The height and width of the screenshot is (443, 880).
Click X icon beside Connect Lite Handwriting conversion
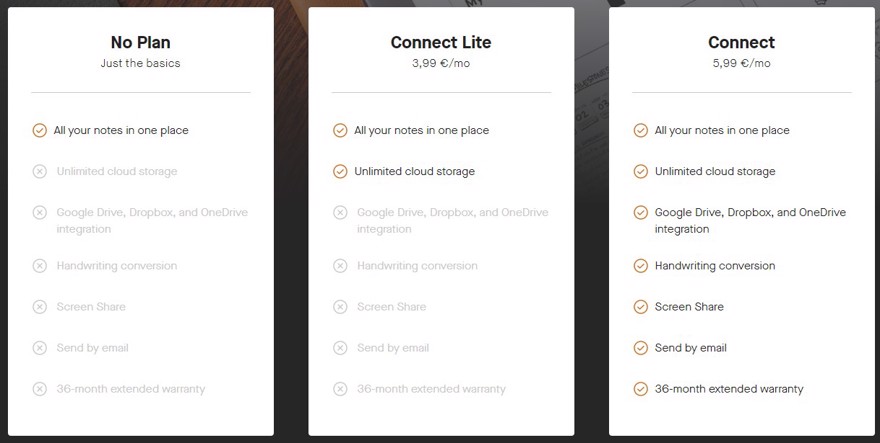pyautogui.click(x=340, y=266)
